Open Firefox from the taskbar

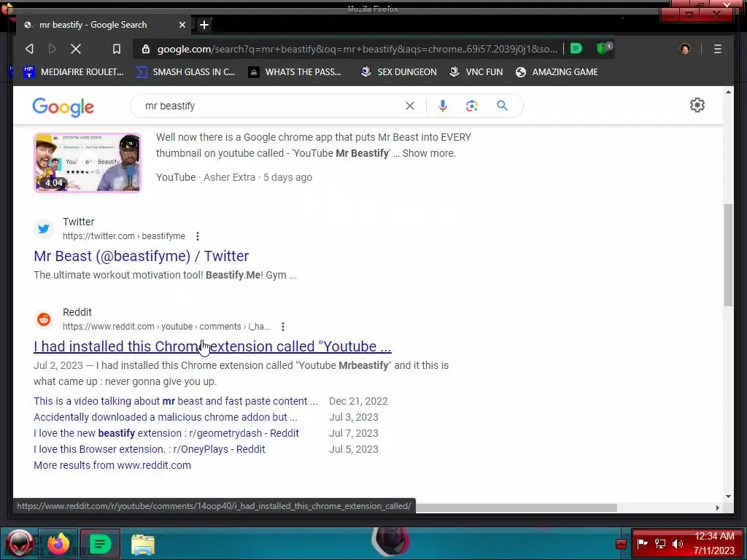pyautogui.click(x=58, y=543)
